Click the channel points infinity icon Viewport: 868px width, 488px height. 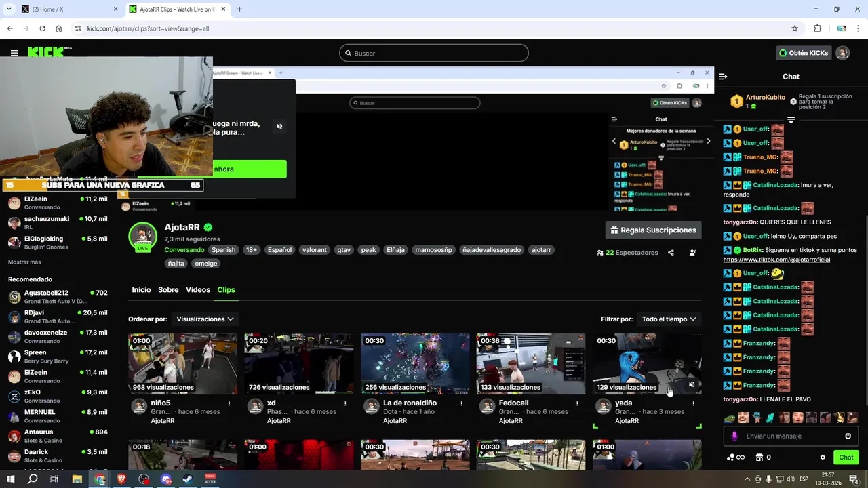click(x=736, y=457)
